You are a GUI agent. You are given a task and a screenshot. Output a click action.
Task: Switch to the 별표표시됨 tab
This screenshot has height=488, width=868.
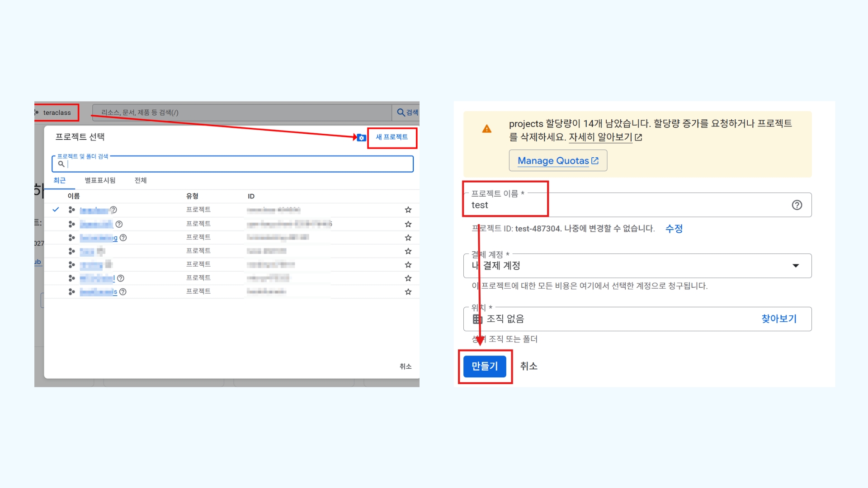click(x=100, y=180)
